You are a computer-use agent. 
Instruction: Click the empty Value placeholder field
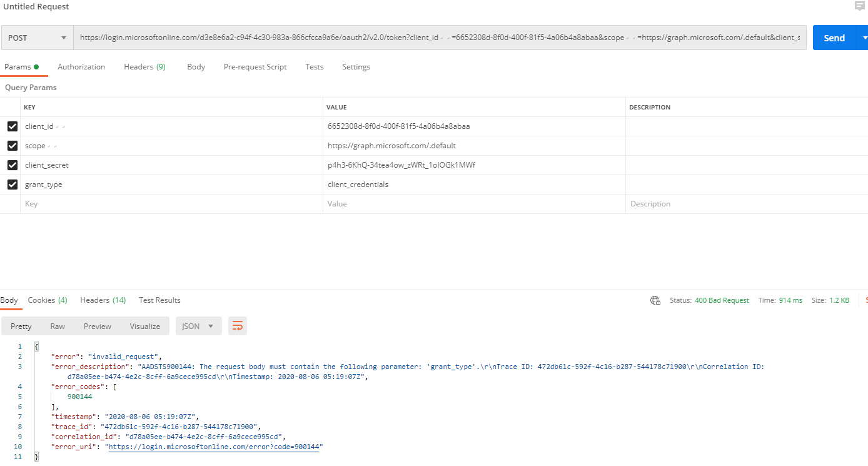coord(474,204)
